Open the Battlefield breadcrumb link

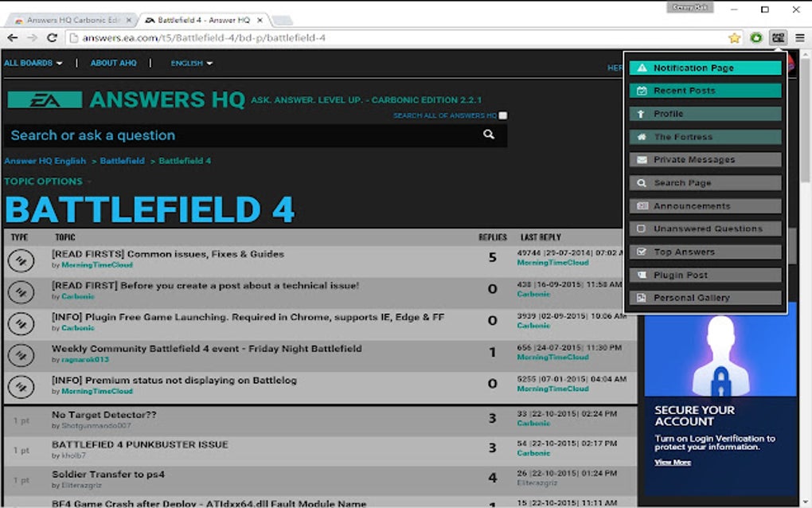click(x=122, y=160)
